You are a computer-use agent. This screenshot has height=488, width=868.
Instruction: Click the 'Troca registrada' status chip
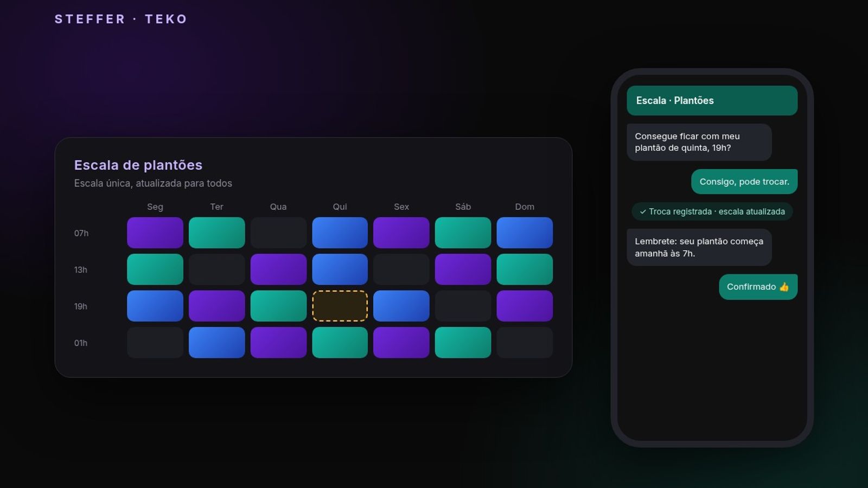(712, 211)
